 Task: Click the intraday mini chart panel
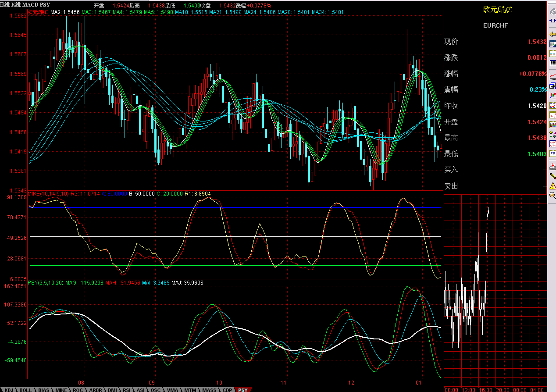[x=495, y=290]
